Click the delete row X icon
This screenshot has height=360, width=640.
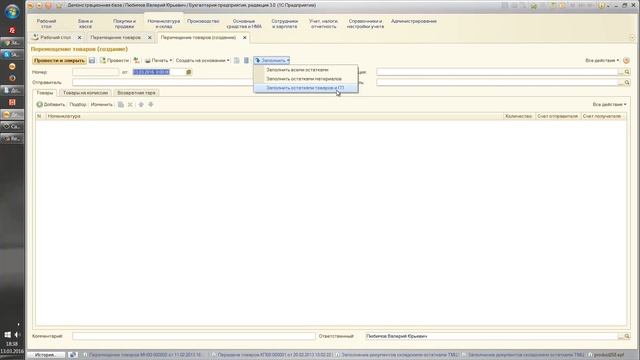pos(130,104)
